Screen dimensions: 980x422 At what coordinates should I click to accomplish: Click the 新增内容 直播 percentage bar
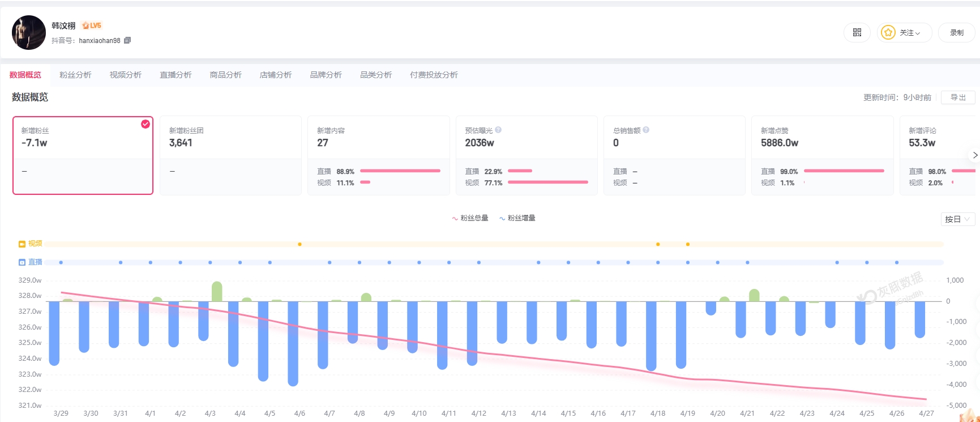(400, 171)
